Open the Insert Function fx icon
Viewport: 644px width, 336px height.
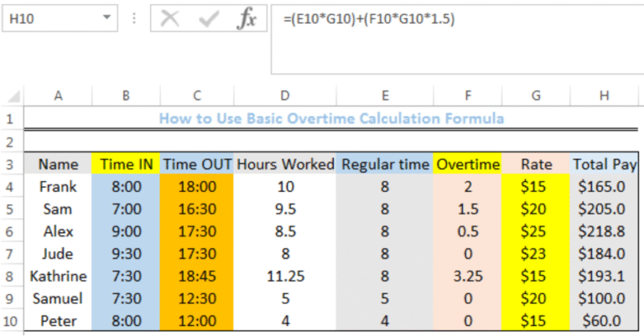click(247, 18)
